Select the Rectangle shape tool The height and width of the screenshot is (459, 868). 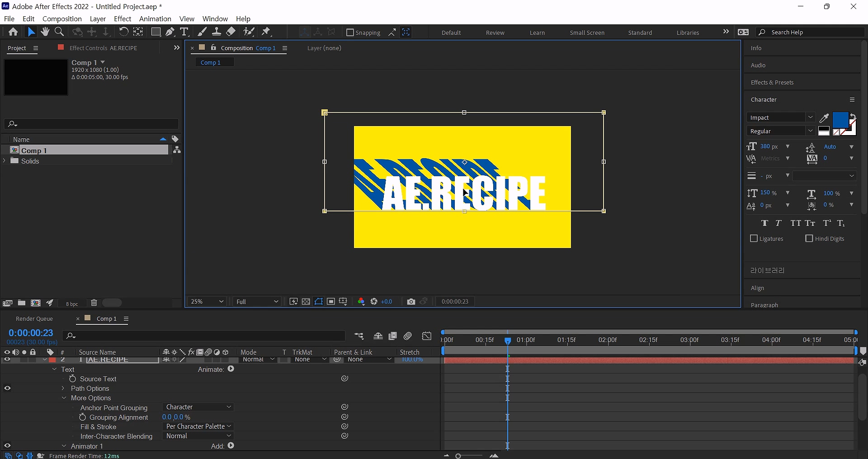(156, 32)
